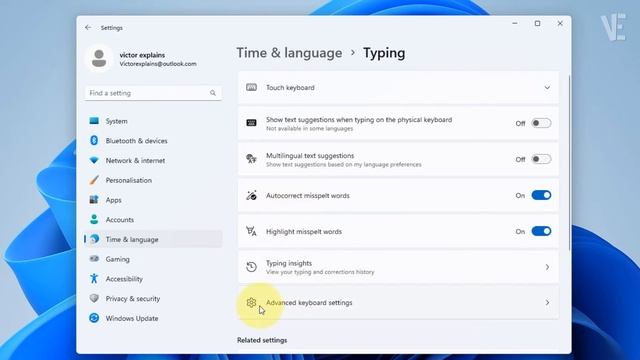The height and width of the screenshot is (360, 640).
Task: Click the back arrow in Settings
Action: click(x=88, y=27)
